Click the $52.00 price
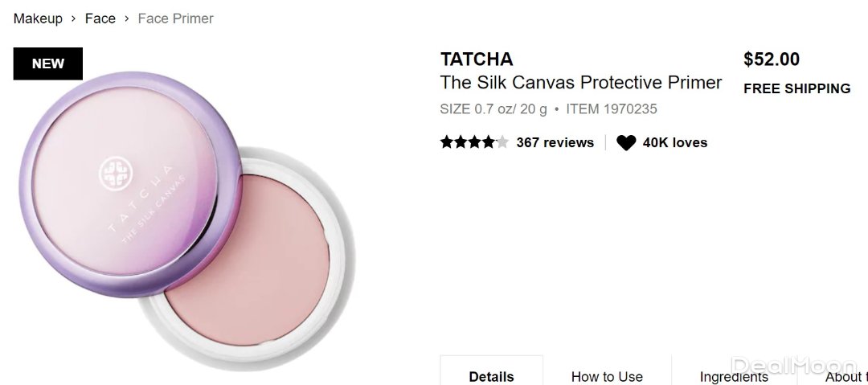 pos(772,59)
